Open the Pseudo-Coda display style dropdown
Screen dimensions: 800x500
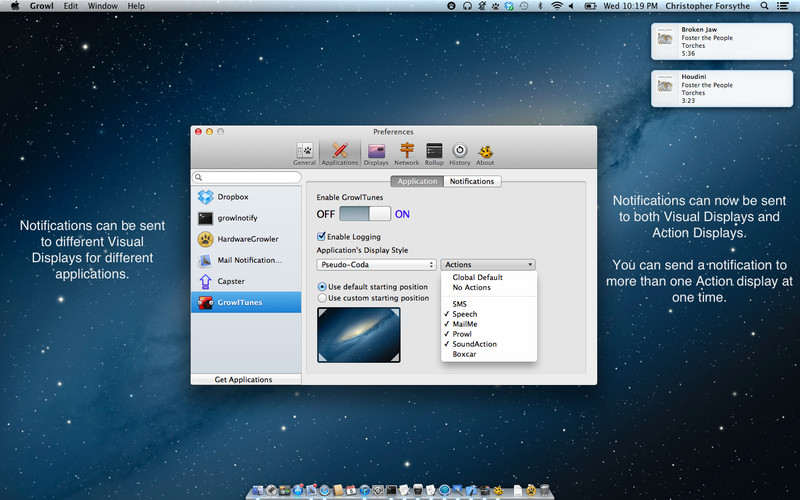[x=375, y=265]
